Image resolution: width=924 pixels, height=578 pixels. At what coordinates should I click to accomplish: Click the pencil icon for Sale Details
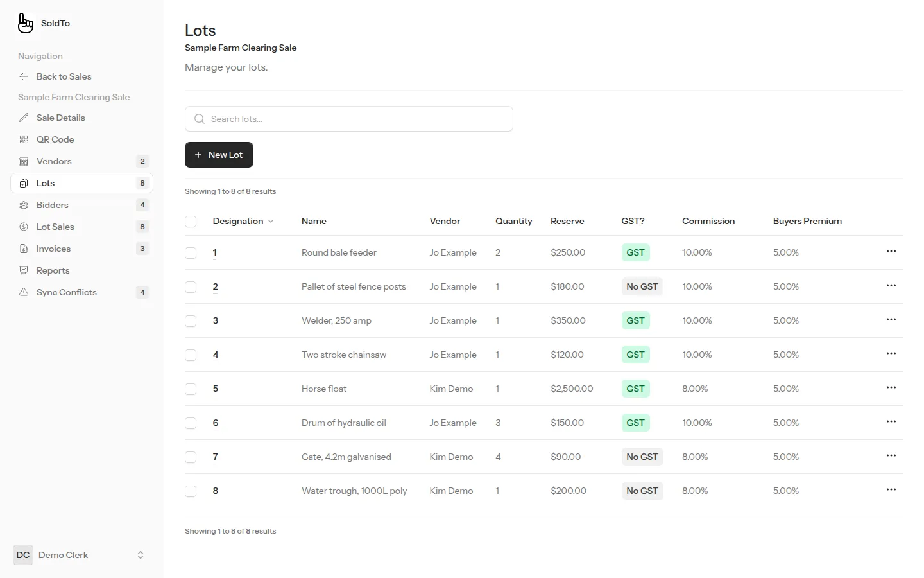click(x=24, y=118)
